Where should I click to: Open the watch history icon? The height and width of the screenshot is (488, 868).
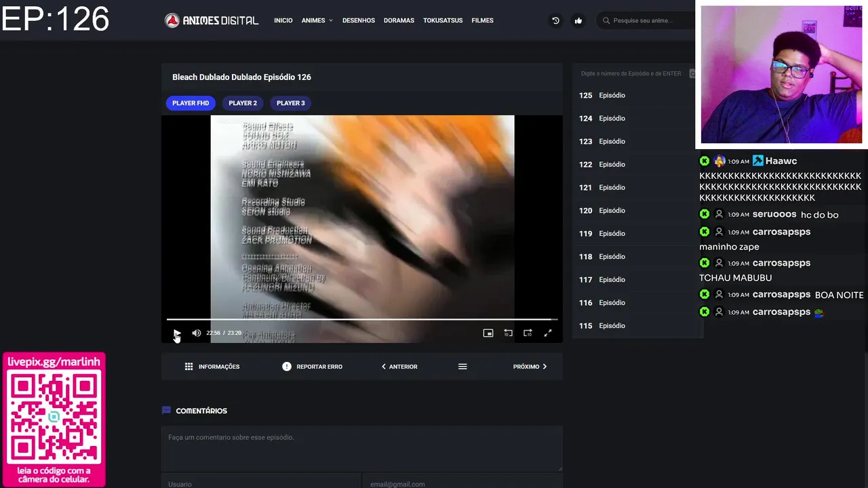pos(555,20)
